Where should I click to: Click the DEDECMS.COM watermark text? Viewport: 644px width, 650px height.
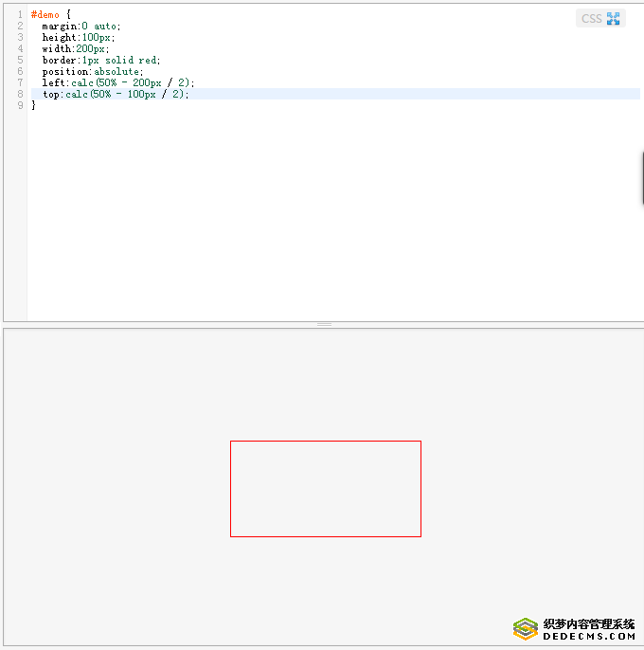[588, 637]
